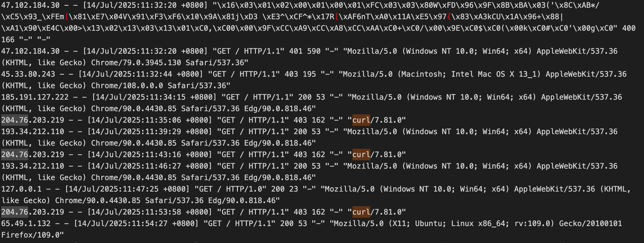Screen dimensions: 644x243
Task: Click the highlighted curl in the 11:43:16 entry
Action: point(361,155)
